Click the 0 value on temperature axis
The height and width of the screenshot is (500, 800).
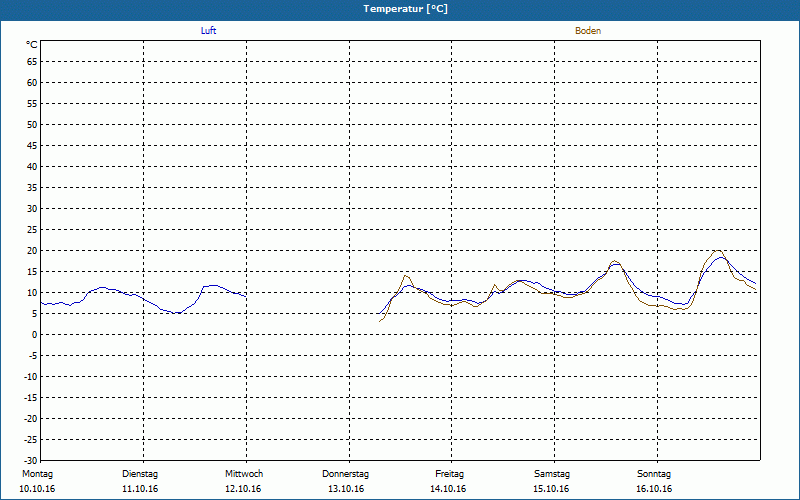coord(35,335)
